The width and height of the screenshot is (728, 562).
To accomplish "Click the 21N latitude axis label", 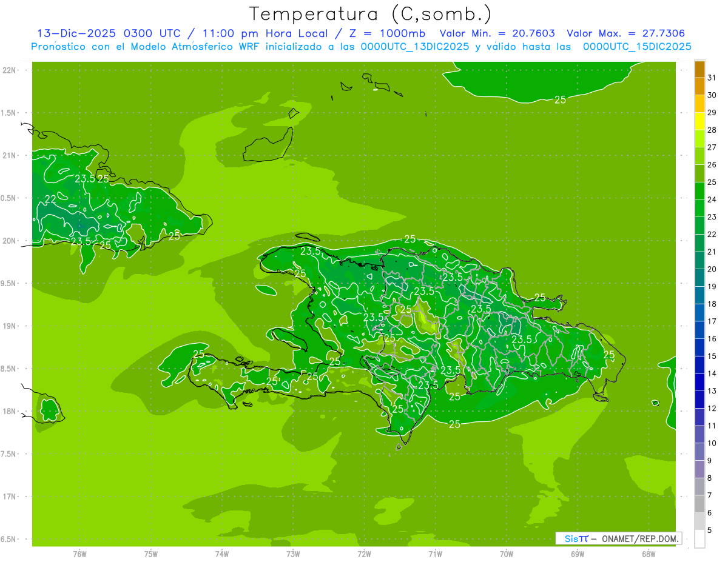I will pyautogui.click(x=10, y=155).
